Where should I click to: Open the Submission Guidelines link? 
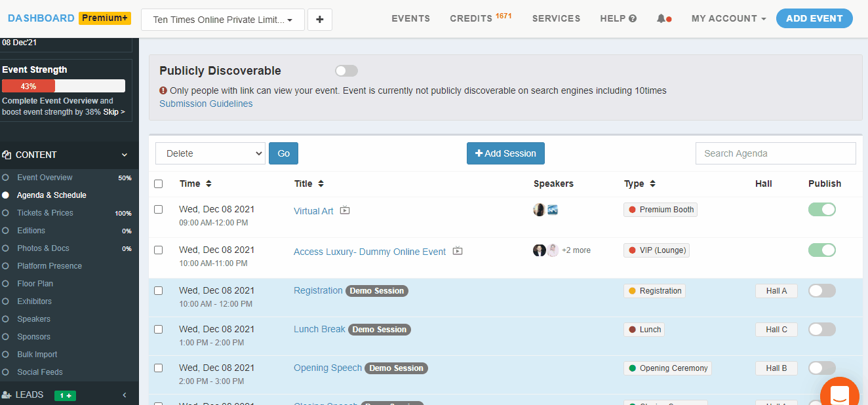206,104
